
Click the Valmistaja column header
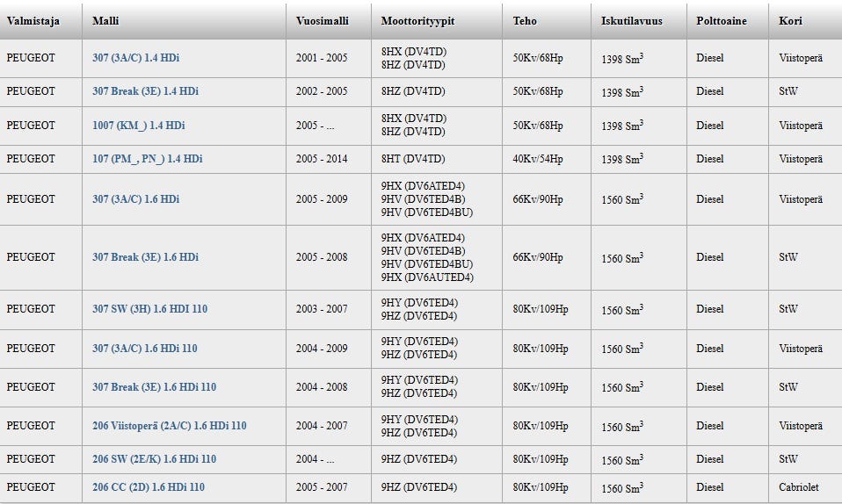(33, 21)
